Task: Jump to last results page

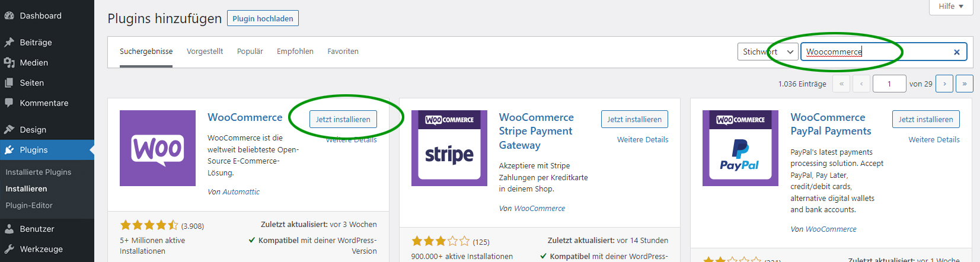Action: tap(965, 84)
